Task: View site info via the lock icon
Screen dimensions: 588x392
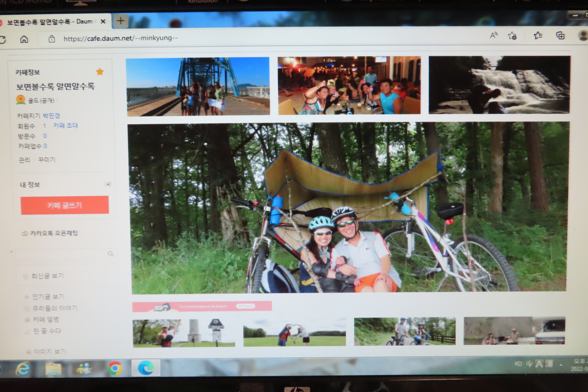Action: click(52, 39)
